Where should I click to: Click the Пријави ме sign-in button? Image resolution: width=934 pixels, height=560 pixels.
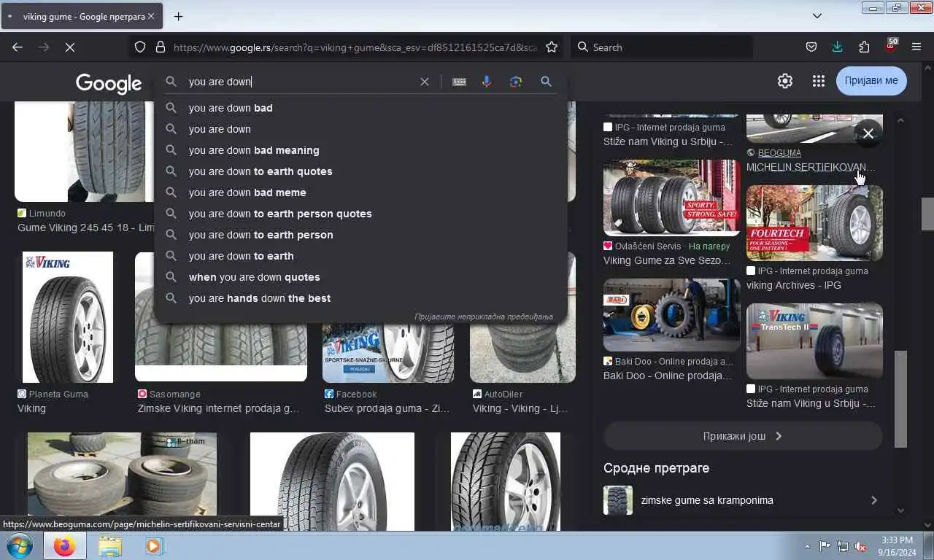tap(871, 81)
